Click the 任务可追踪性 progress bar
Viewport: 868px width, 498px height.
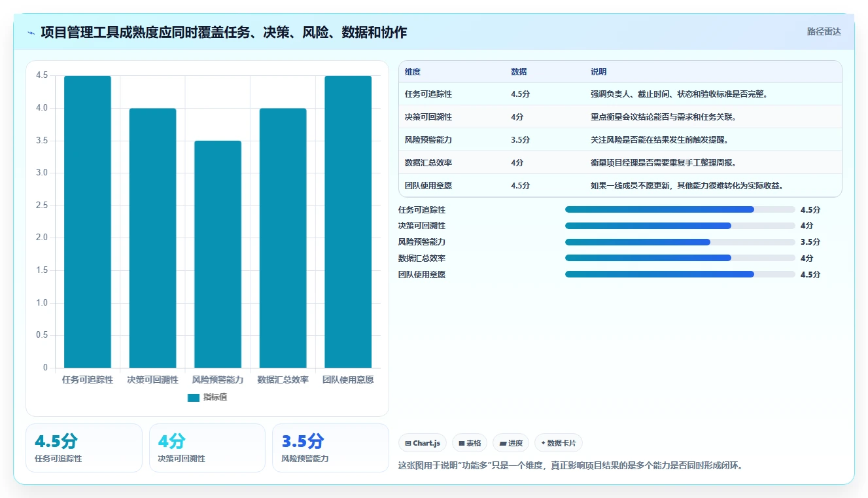coord(680,209)
